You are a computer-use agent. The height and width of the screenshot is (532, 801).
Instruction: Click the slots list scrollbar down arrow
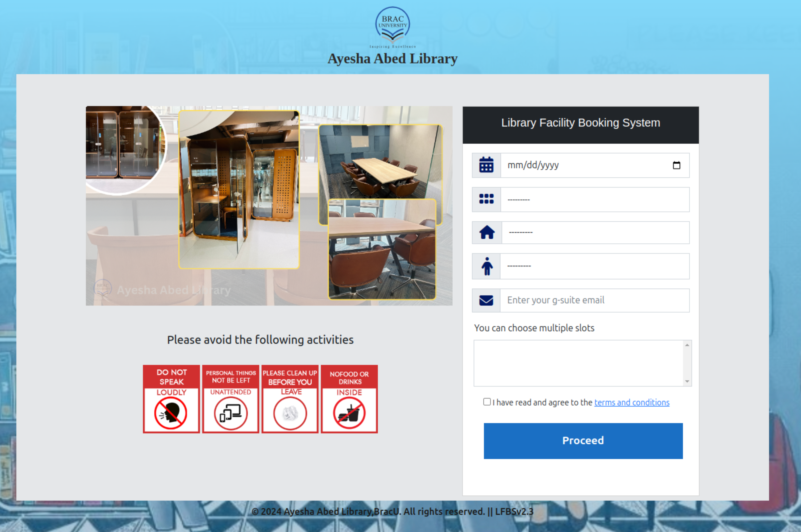point(687,381)
